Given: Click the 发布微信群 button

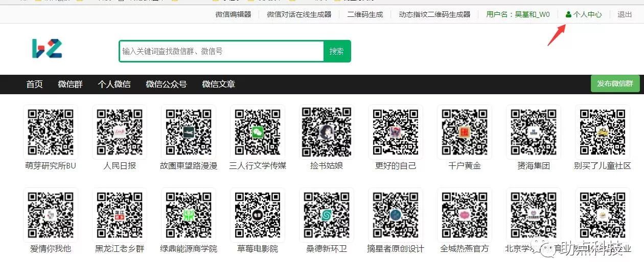Looking at the screenshot, I should tap(615, 83).
